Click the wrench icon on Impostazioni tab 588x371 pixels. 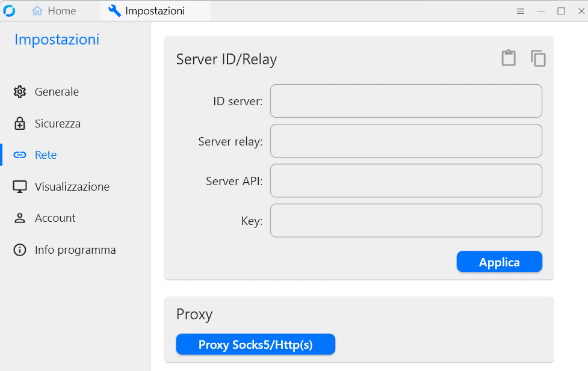click(x=115, y=11)
